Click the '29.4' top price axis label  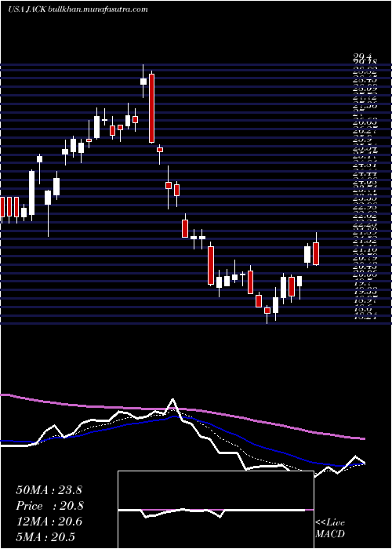pyautogui.click(x=362, y=56)
